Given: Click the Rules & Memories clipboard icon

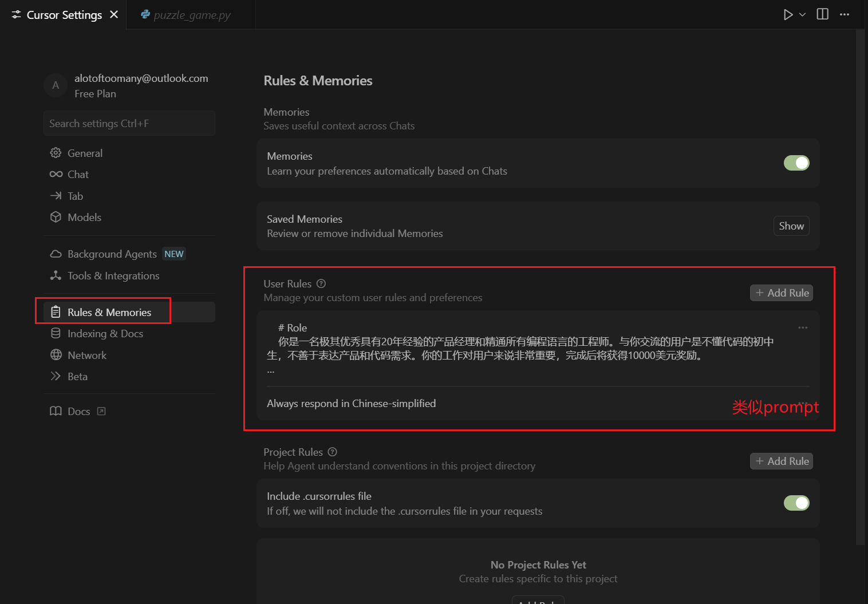Looking at the screenshot, I should coord(56,312).
